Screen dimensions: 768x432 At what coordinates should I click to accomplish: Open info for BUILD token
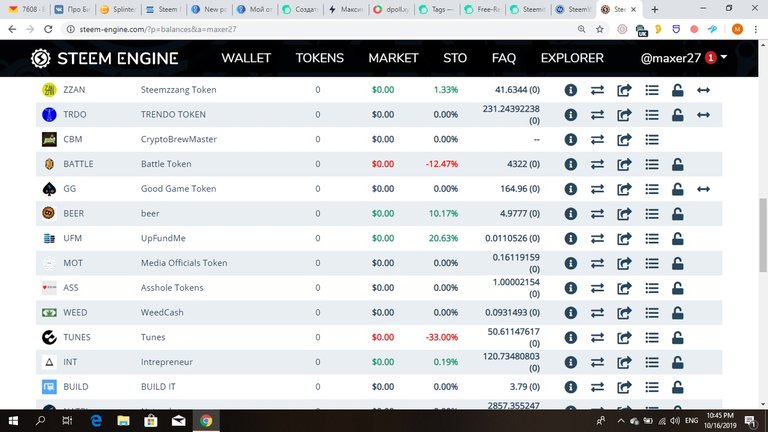point(571,387)
